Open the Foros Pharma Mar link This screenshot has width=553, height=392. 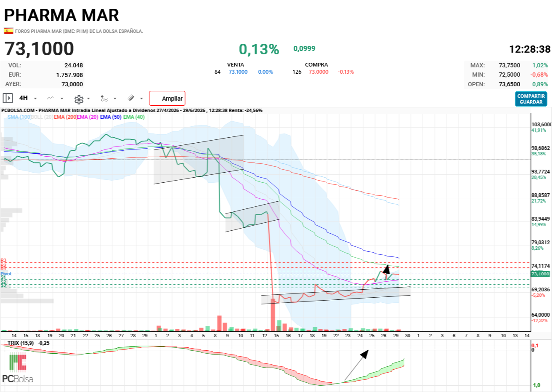(x=79, y=31)
